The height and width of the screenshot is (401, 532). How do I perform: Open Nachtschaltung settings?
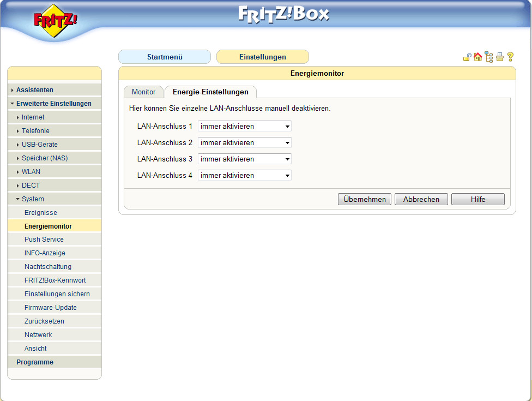pos(55,266)
